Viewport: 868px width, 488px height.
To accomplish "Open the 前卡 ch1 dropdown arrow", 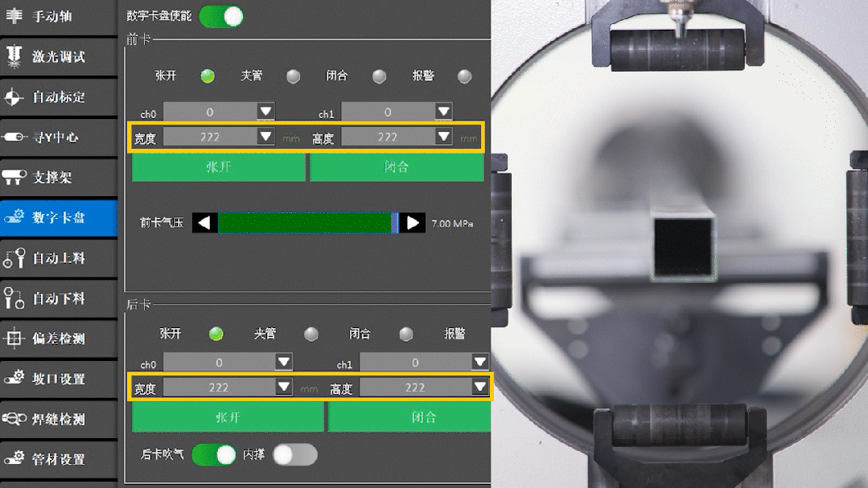I will 443,112.
